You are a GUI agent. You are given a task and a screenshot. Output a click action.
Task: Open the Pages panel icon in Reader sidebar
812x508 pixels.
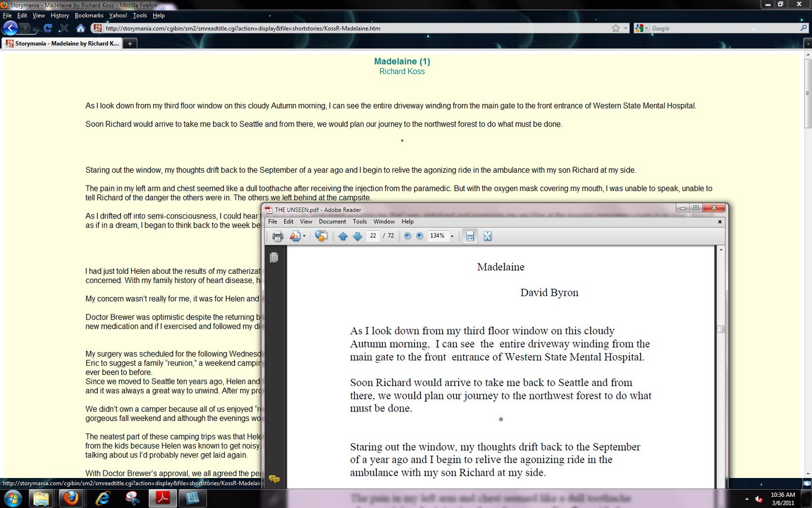click(274, 258)
